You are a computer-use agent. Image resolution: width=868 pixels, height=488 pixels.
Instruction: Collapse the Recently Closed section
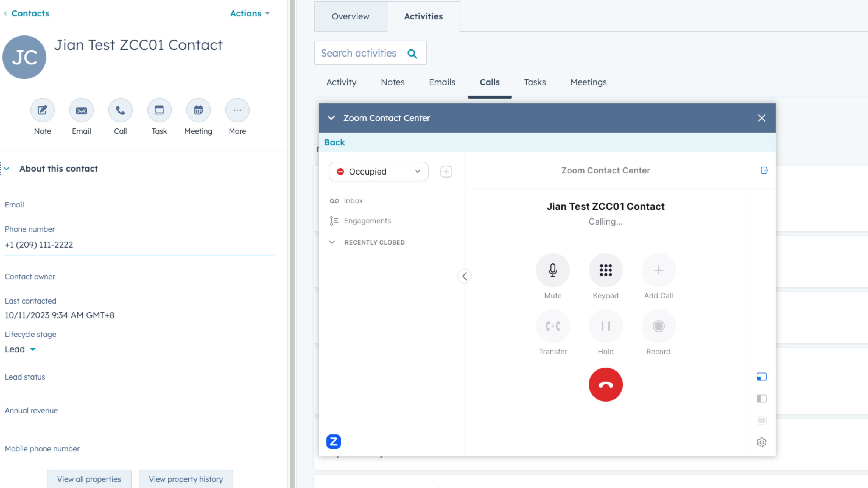(x=332, y=242)
